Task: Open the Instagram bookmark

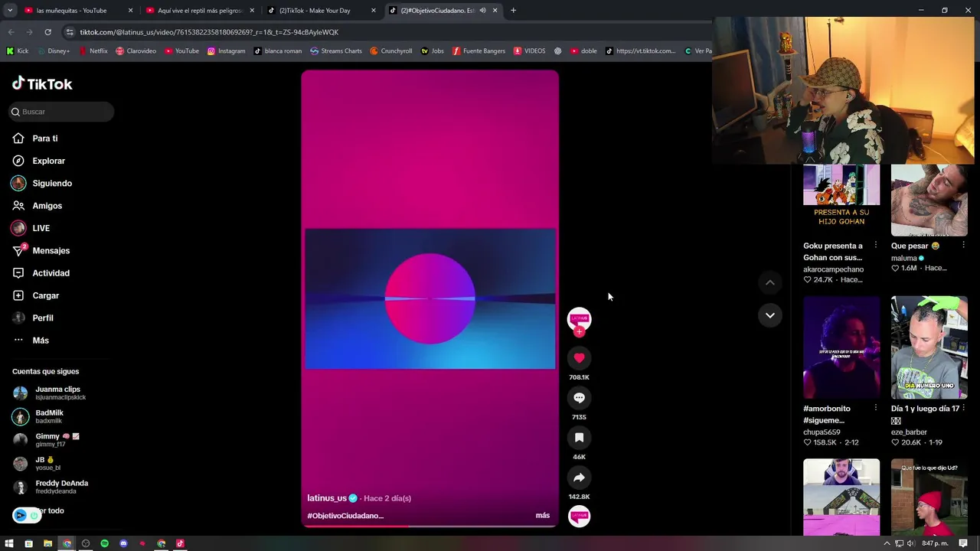Action: (227, 51)
